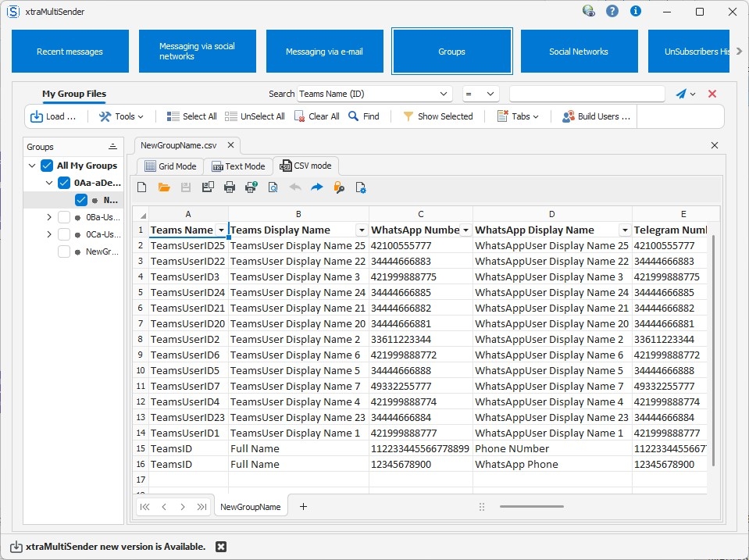Open the WhatsApp Display Name filter arrow
This screenshot has height=560, width=749.
625,230
